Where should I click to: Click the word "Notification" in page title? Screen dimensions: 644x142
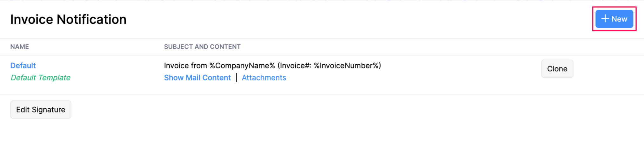point(91,19)
